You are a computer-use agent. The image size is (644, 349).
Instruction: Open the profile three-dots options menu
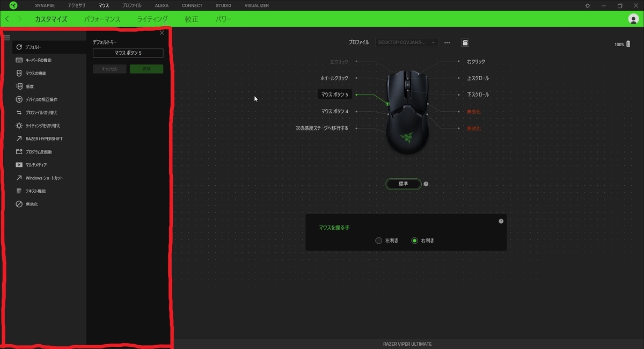point(447,42)
